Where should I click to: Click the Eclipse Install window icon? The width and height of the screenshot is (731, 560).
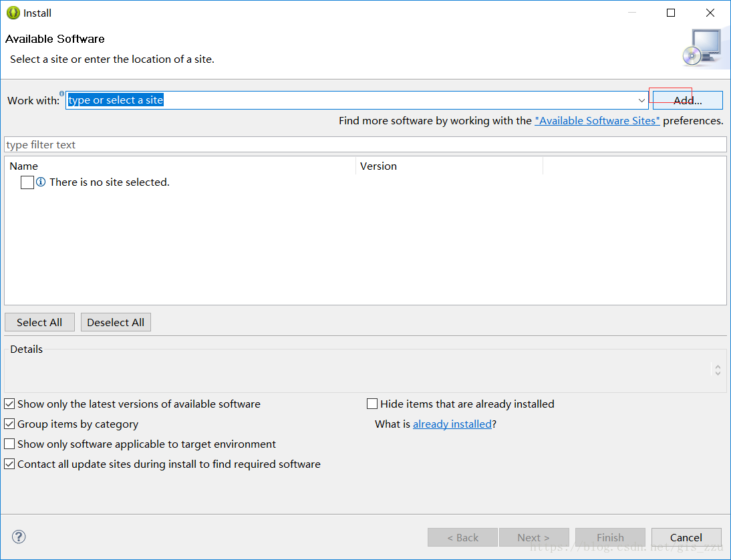click(13, 13)
